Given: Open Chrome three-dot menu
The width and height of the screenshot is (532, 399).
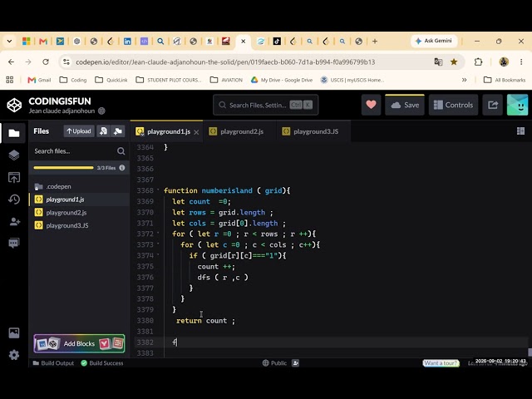Looking at the screenshot, I should (x=521, y=62).
